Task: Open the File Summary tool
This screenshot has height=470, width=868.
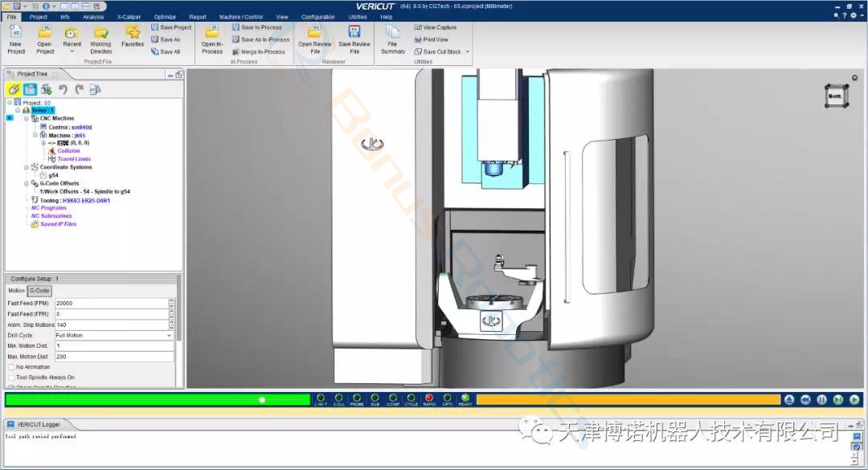Action: pyautogui.click(x=393, y=33)
